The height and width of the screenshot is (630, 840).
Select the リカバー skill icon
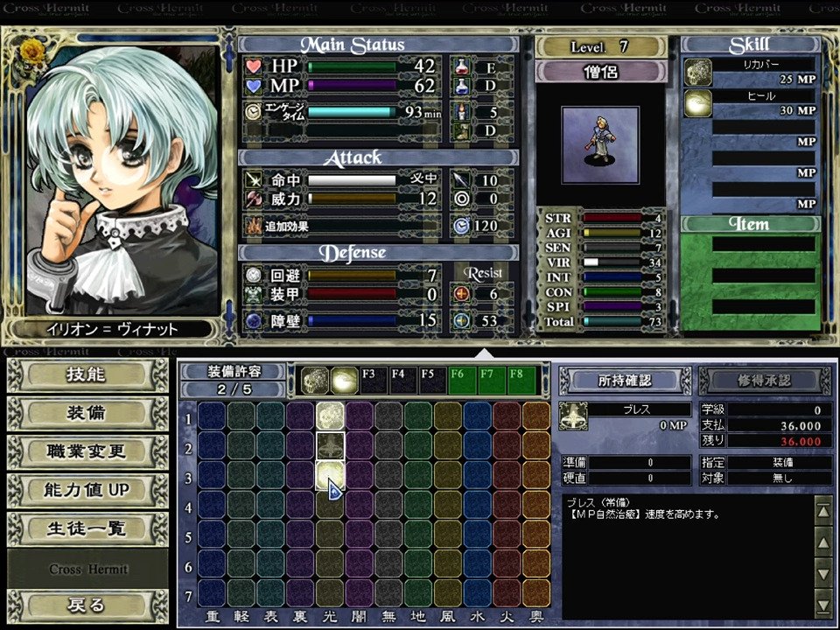click(697, 73)
